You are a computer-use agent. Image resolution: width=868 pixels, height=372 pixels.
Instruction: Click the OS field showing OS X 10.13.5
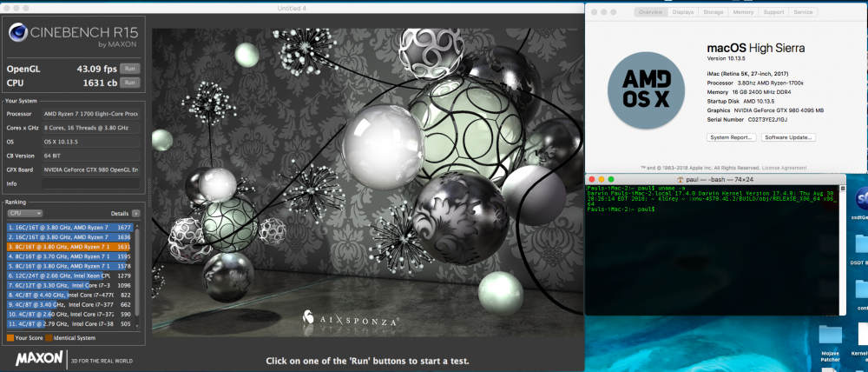91,142
